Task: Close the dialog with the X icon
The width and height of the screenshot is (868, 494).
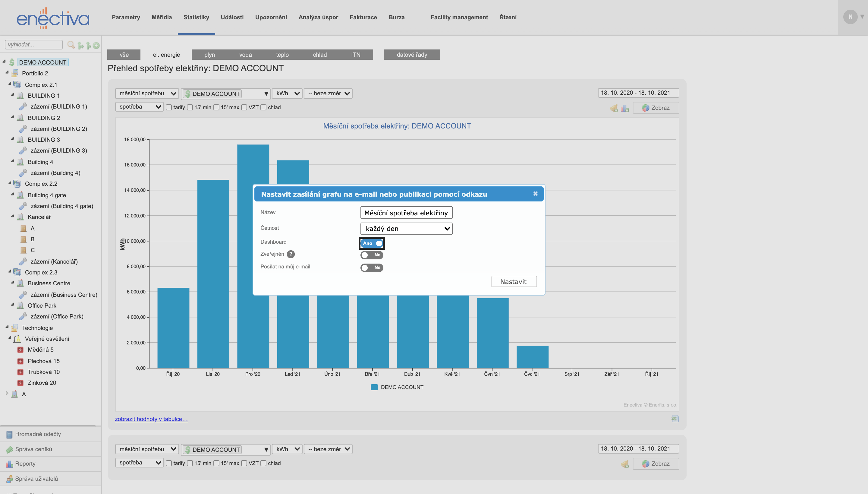Action: pos(535,194)
